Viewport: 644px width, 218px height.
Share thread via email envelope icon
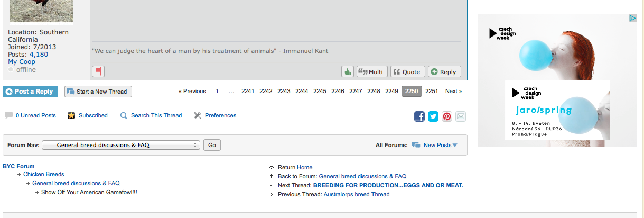tap(461, 116)
